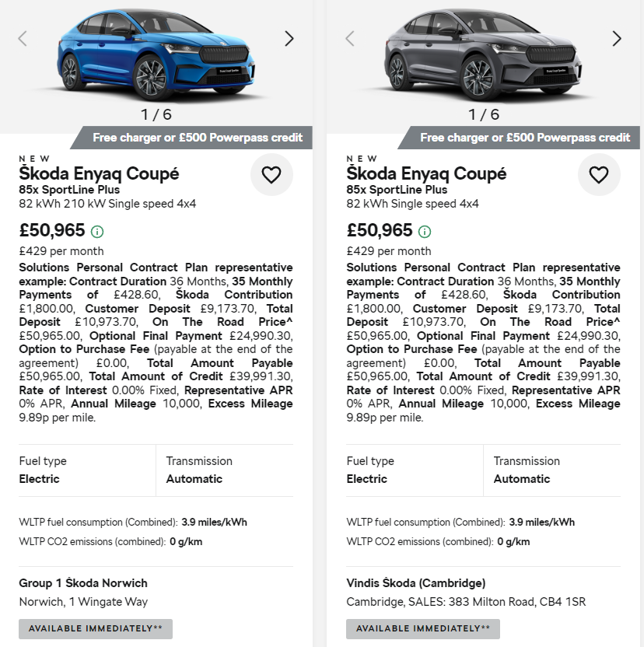
Task: Click the Cambridge dealer address text
Action: [x=466, y=602]
